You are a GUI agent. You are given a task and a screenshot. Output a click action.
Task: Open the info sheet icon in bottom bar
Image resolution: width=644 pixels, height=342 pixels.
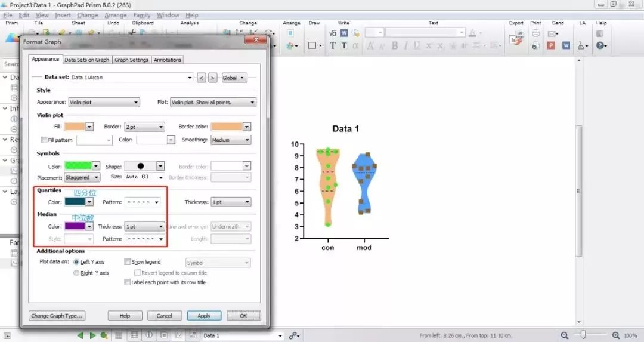point(149,335)
